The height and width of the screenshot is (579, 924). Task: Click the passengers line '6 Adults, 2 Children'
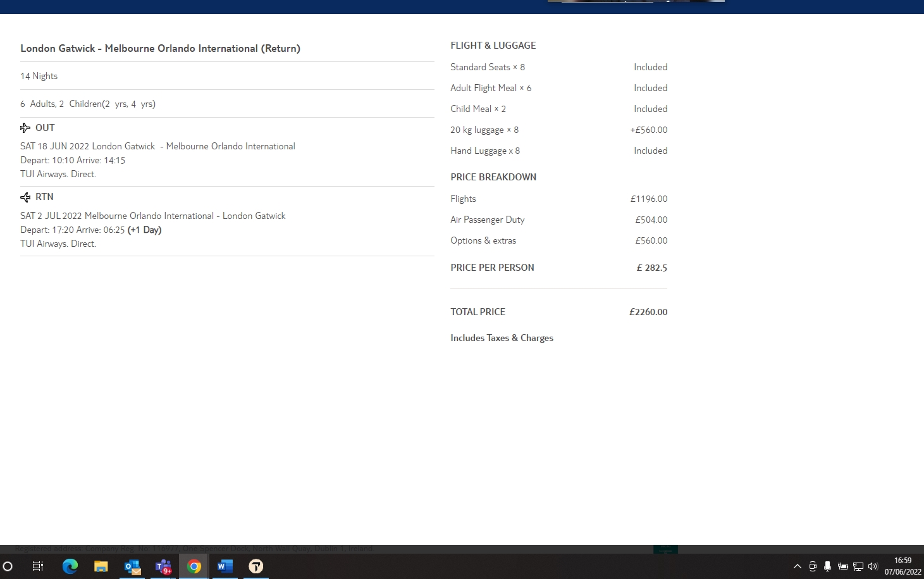click(88, 104)
